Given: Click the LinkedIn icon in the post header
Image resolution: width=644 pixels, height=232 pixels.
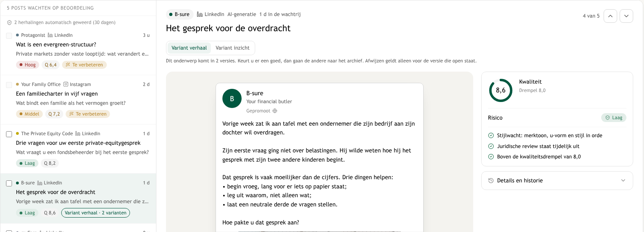Looking at the screenshot, I should (200, 14).
